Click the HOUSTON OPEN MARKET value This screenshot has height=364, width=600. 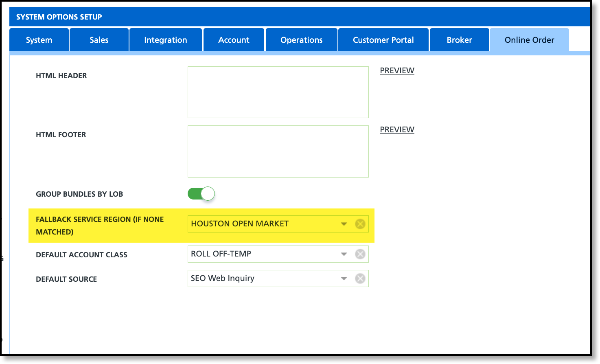pyautogui.click(x=240, y=224)
